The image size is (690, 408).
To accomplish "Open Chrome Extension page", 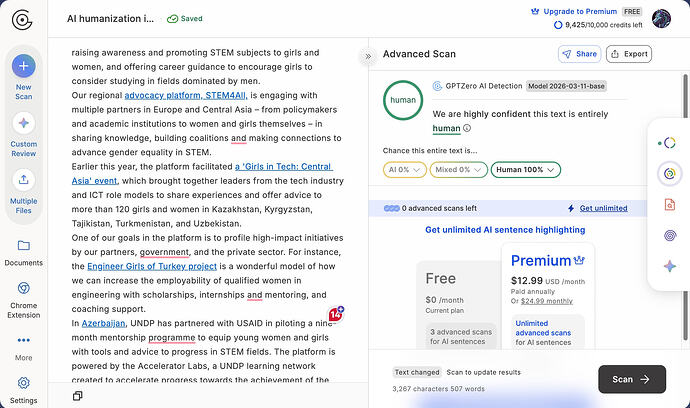I will [x=24, y=300].
